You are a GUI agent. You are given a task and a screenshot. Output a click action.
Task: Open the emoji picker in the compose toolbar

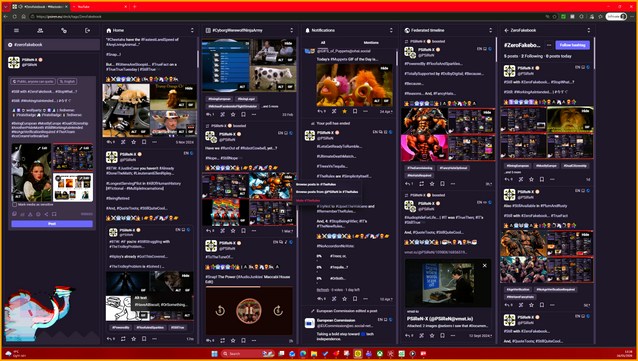(x=38, y=214)
